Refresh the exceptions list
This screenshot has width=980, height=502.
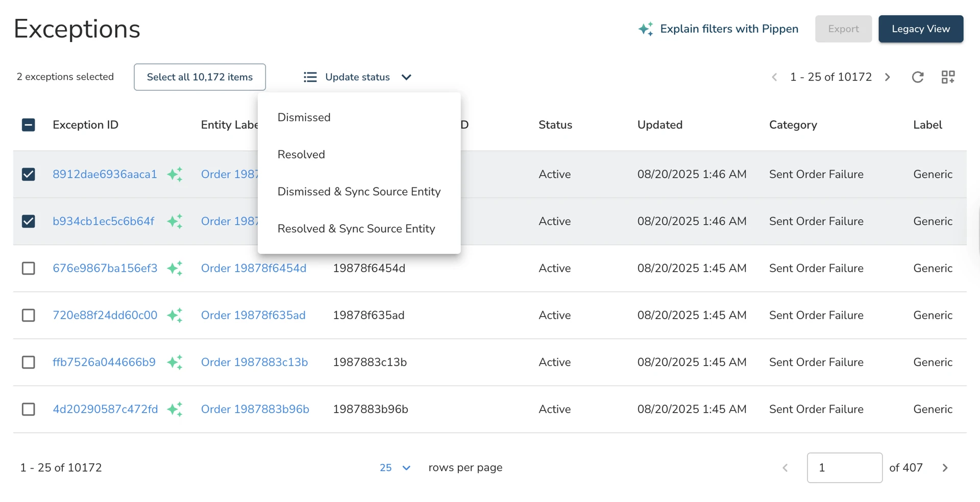(x=918, y=77)
